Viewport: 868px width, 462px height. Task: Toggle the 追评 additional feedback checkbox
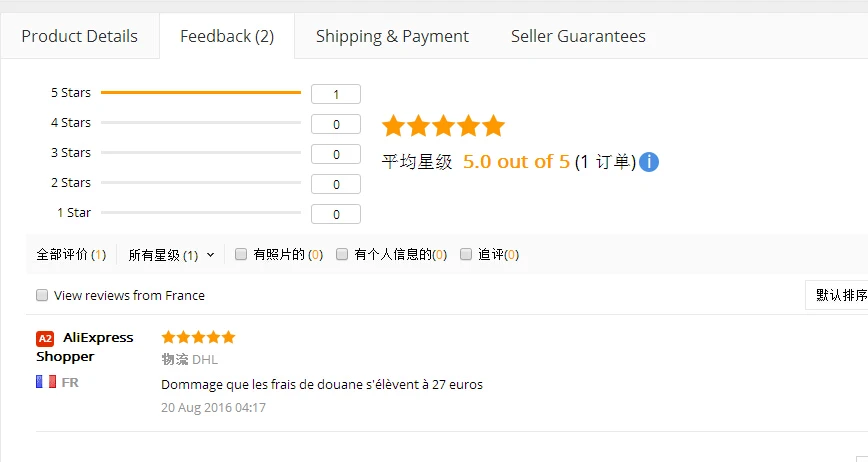pos(466,254)
